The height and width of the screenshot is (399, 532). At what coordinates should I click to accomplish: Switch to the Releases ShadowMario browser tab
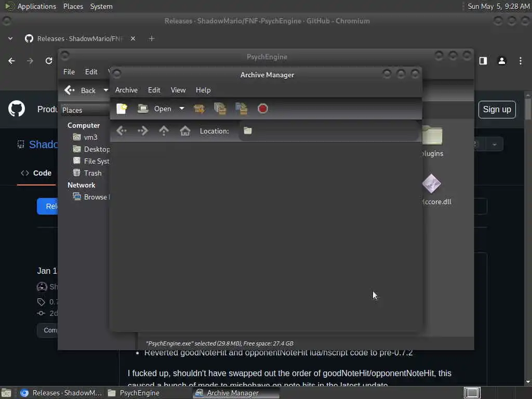(79, 38)
